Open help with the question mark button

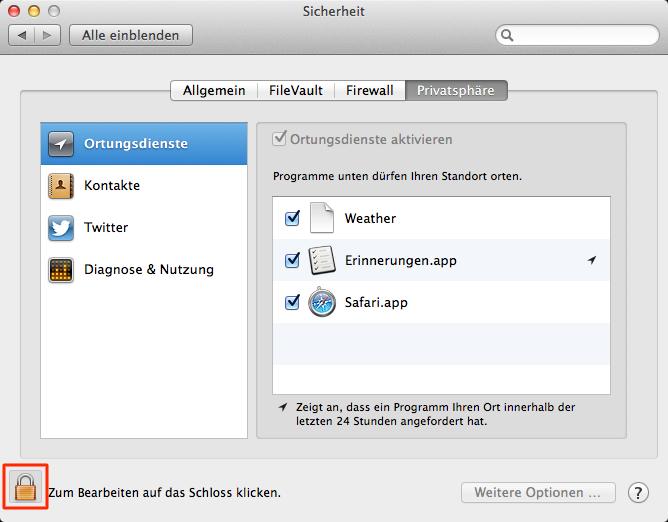pyautogui.click(x=638, y=493)
